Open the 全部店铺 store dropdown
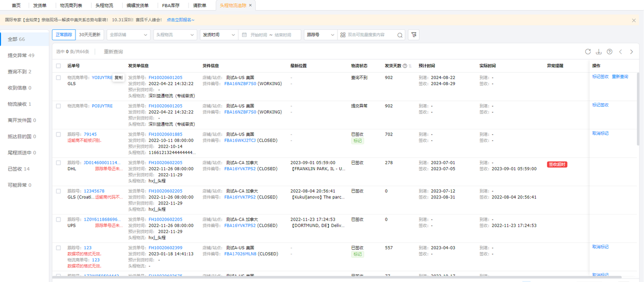The width and height of the screenshot is (644, 282). [x=128, y=35]
